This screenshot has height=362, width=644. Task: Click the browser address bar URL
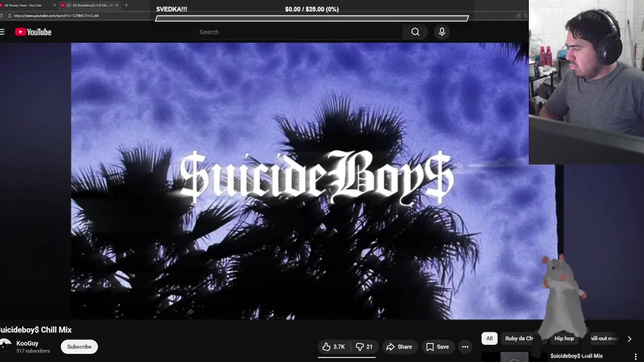pos(56,16)
